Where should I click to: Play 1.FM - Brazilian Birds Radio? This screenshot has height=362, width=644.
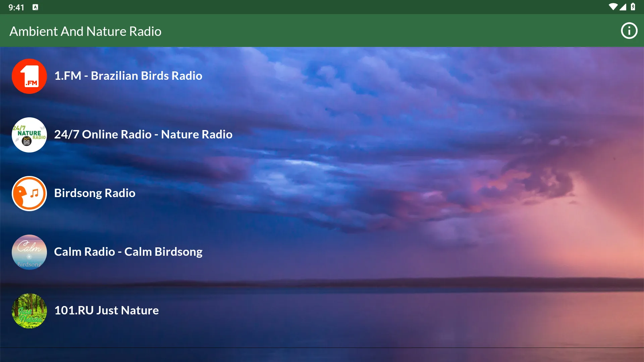coord(128,76)
